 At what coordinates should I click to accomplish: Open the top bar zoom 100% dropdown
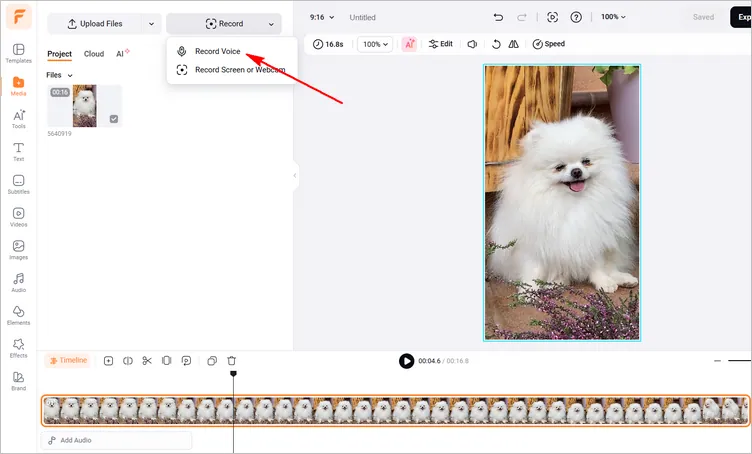(x=613, y=17)
